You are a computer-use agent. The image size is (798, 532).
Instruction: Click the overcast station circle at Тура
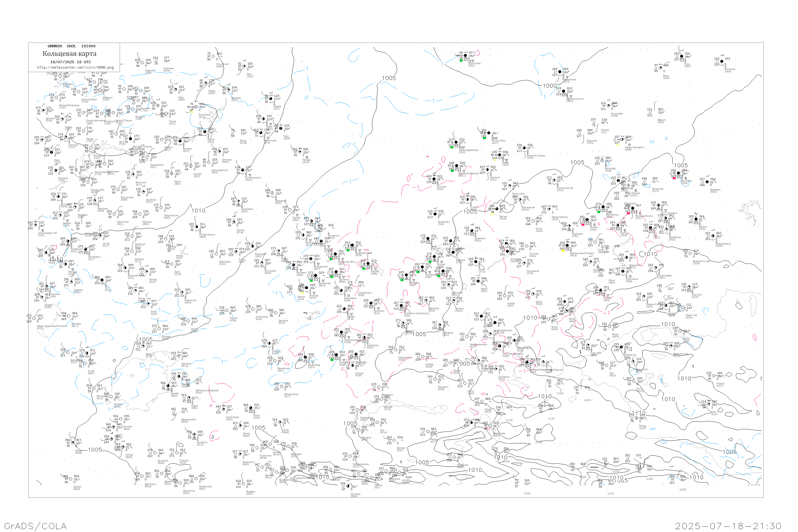[681, 57]
